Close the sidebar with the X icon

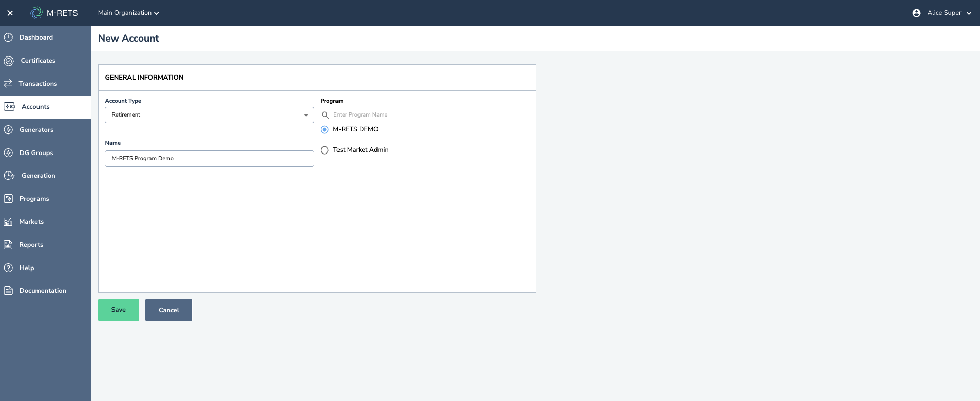coord(10,13)
